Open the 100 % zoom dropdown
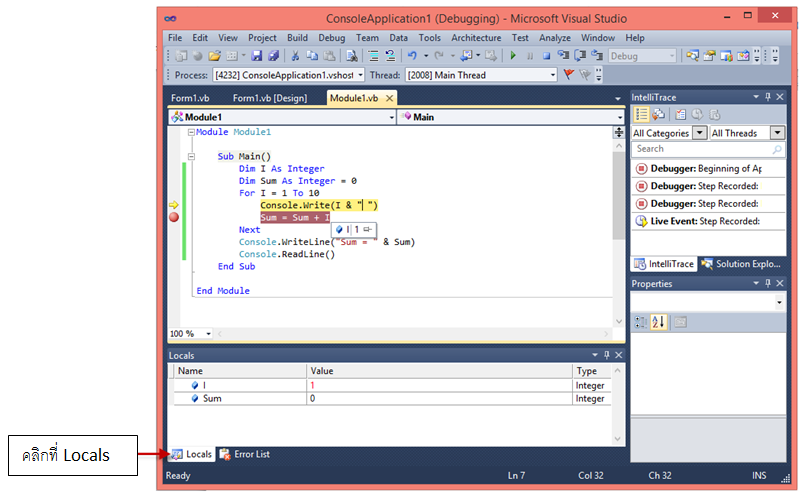 point(208,334)
